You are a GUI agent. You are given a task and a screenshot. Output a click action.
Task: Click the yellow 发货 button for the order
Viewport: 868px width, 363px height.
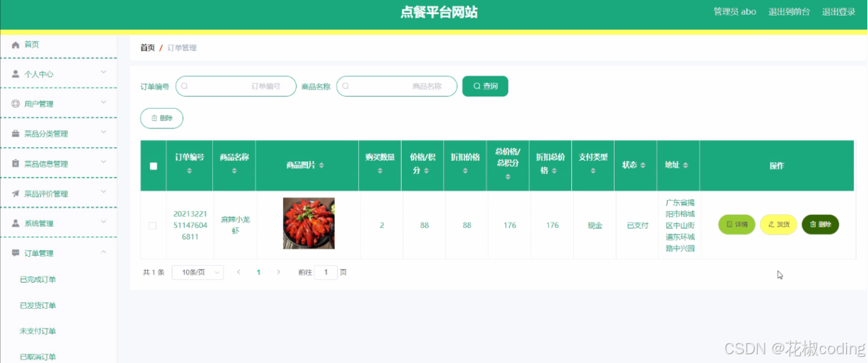pyautogui.click(x=779, y=224)
